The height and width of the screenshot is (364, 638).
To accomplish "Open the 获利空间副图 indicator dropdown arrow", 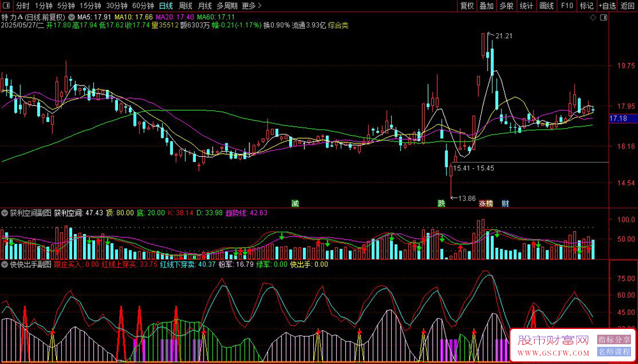I will click(x=4, y=212).
